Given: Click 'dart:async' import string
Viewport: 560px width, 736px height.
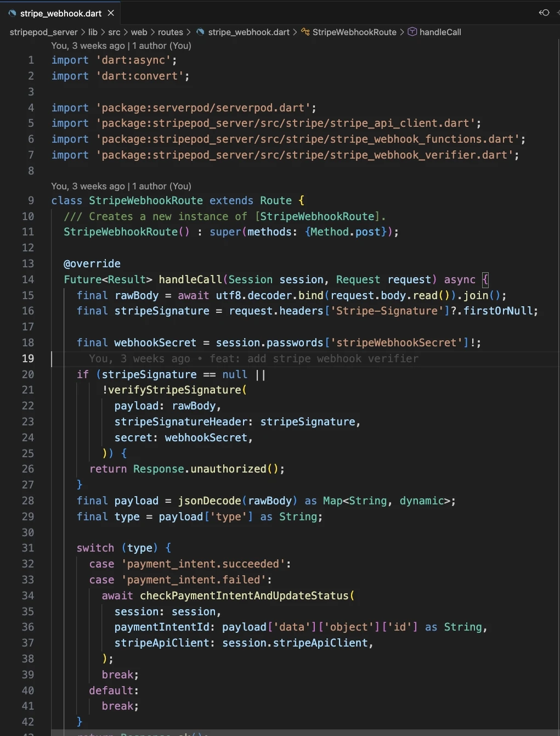Looking at the screenshot, I should (133, 60).
